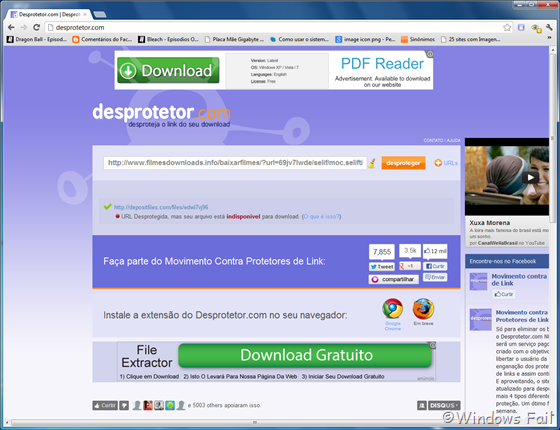Click the browser forward arrow
Viewport: 560px width, 430px height.
pyautogui.click(x=24, y=28)
